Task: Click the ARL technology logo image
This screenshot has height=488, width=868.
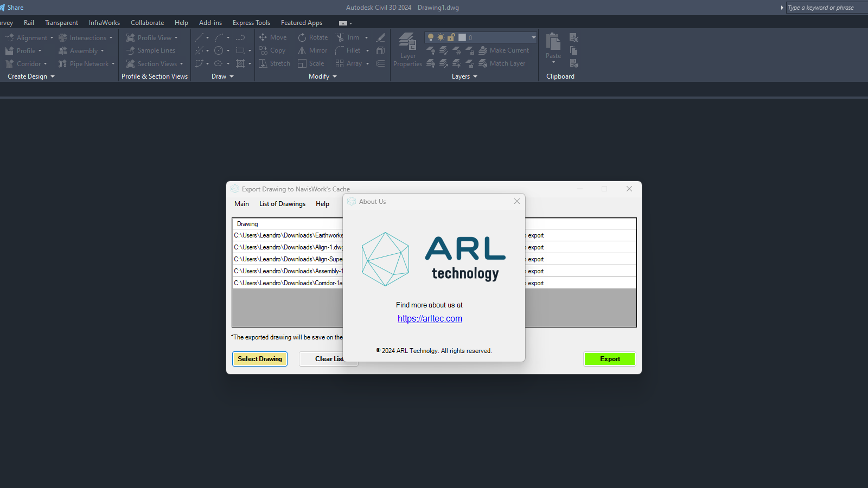Action: (433, 259)
